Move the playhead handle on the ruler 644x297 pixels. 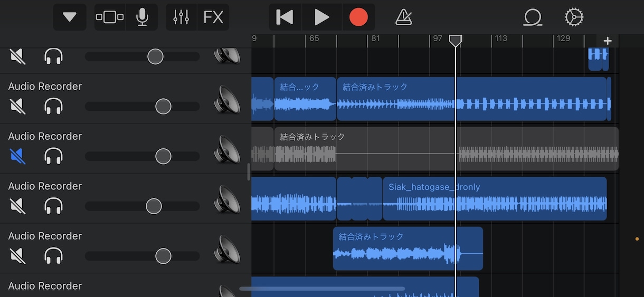point(456,41)
